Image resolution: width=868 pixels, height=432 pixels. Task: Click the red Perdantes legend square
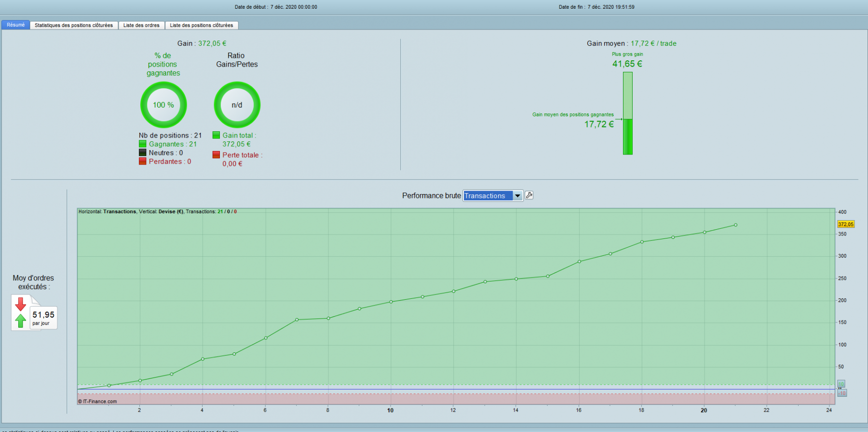pyautogui.click(x=143, y=161)
